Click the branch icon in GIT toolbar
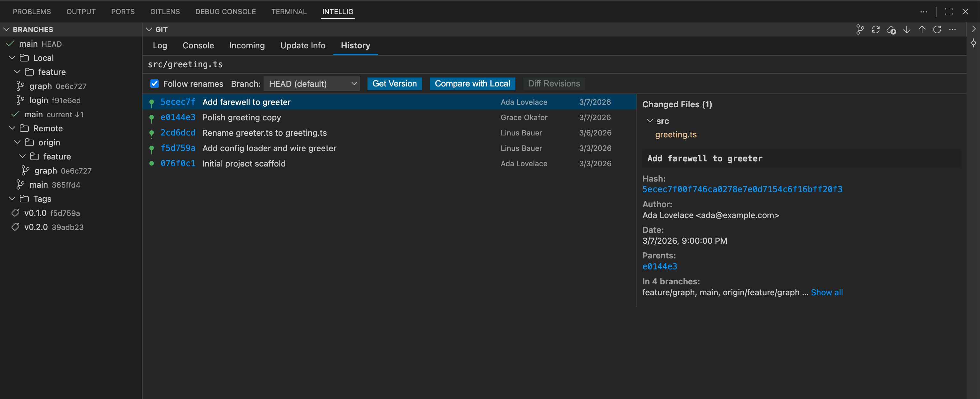 pyautogui.click(x=860, y=30)
